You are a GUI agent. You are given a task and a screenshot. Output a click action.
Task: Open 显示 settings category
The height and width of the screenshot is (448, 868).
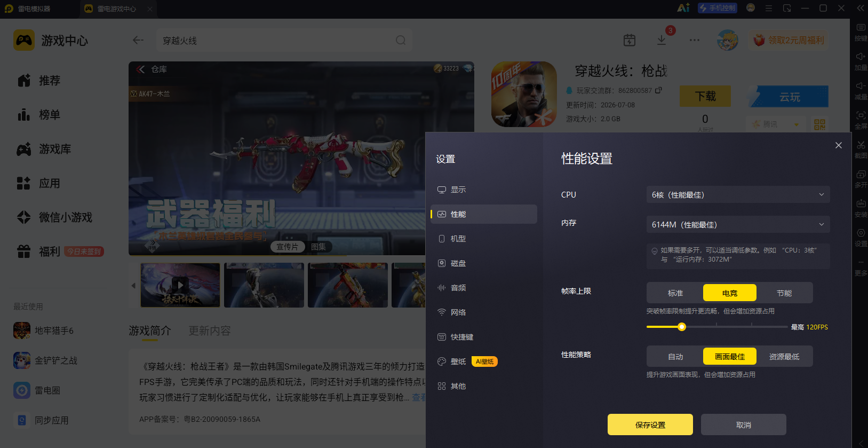[484, 190]
